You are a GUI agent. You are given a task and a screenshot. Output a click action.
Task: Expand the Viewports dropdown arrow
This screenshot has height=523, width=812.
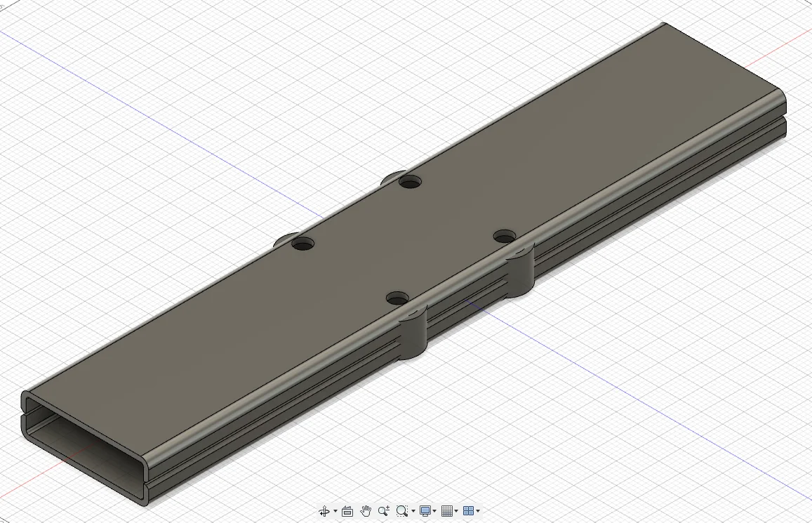coord(478,512)
